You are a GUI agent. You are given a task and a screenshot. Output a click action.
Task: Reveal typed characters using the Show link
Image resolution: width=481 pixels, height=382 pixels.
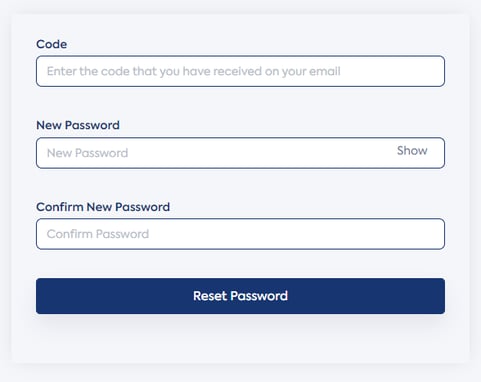[412, 151]
